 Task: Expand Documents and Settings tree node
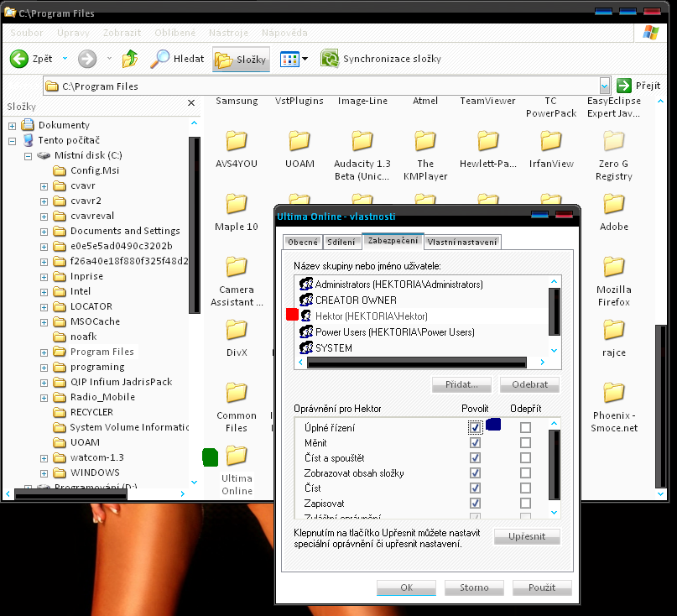point(44,232)
